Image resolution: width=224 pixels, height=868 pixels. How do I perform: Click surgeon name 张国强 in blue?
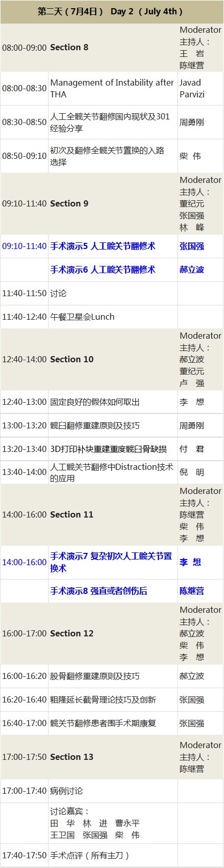point(192,246)
